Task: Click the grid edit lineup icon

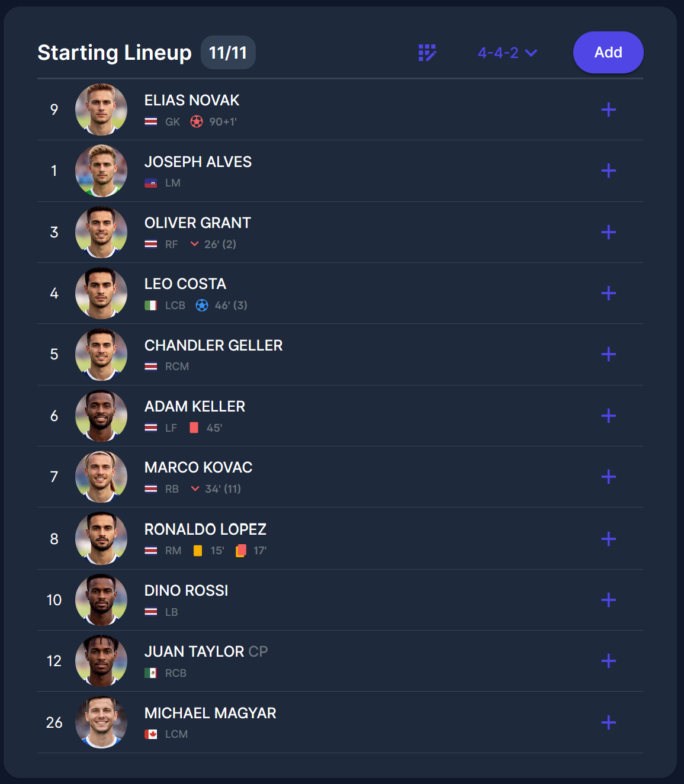Action: (427, 53)
